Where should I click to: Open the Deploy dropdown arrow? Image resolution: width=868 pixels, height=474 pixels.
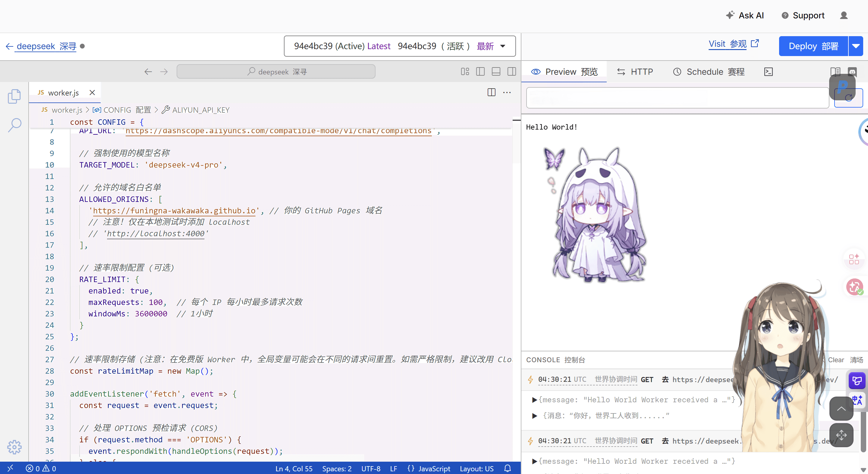[856, 46]
